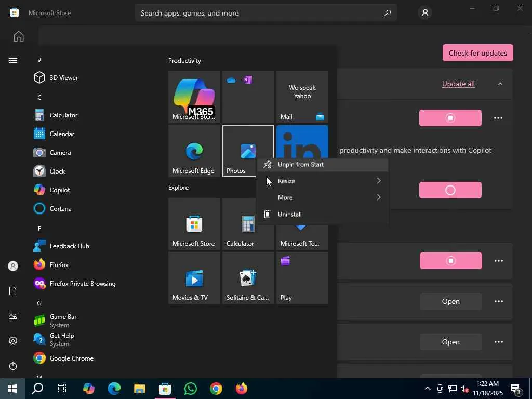Image resolution: width=532 pixels, height=399 pixels.
Task: Click the Power button in Start
Action: click(x=13, y=366)
